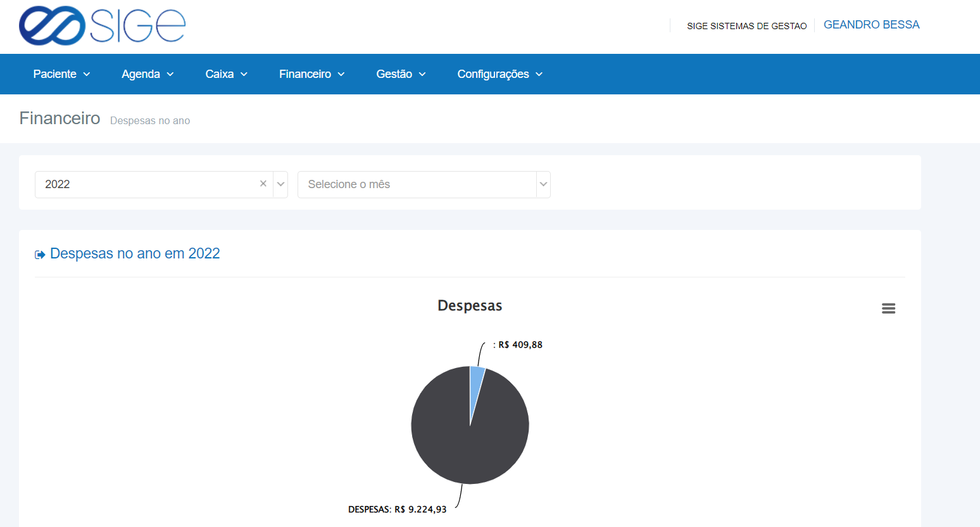The image size is (980, 527).
Task: Open the Financeiro menu
Action: (x=311, y=74)
